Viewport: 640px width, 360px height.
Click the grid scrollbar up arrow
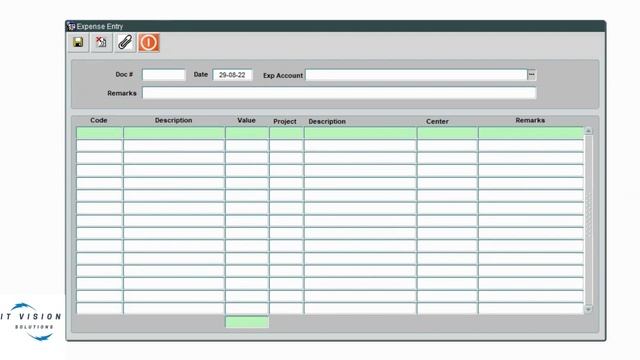coord(588,131)
